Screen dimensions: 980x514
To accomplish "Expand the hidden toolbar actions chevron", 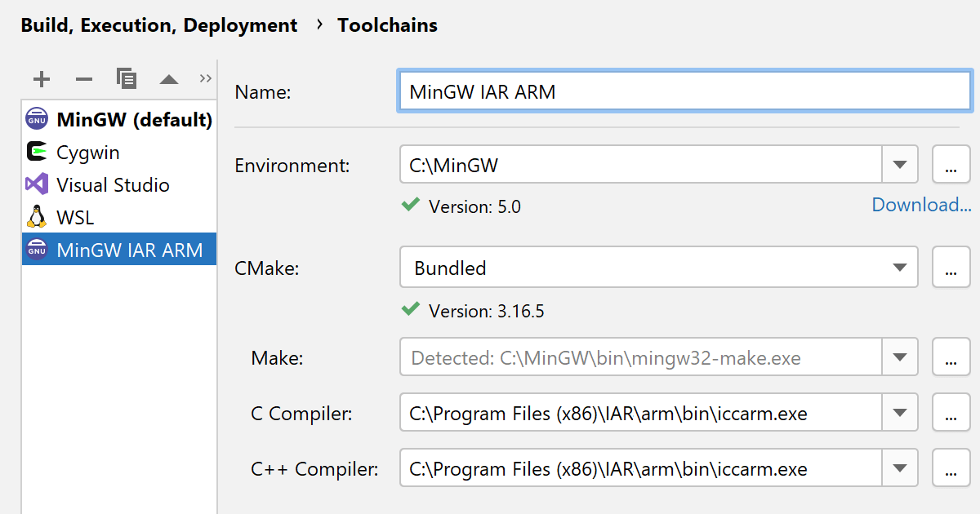I will 205,79.
